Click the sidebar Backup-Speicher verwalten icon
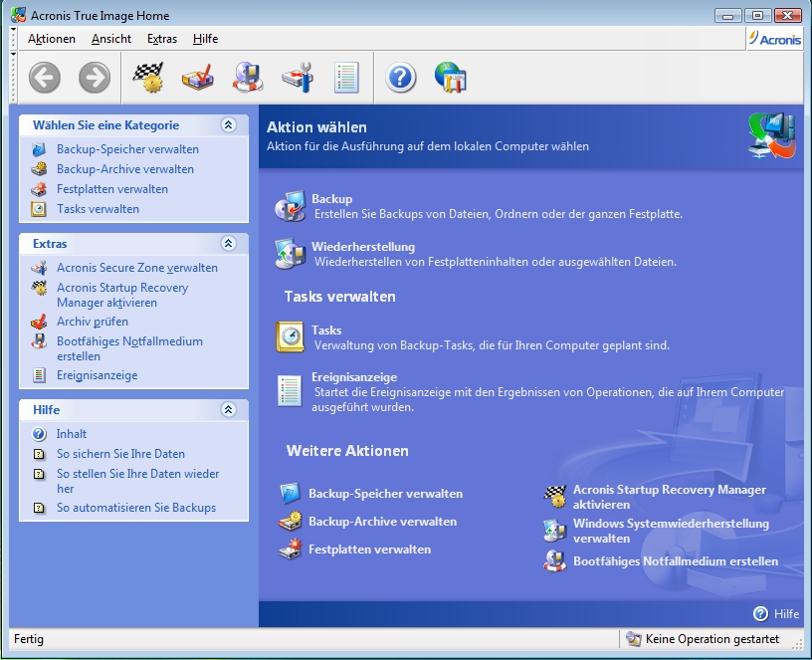This screenshot has width=812, height=660. click(x=39, y=149)
